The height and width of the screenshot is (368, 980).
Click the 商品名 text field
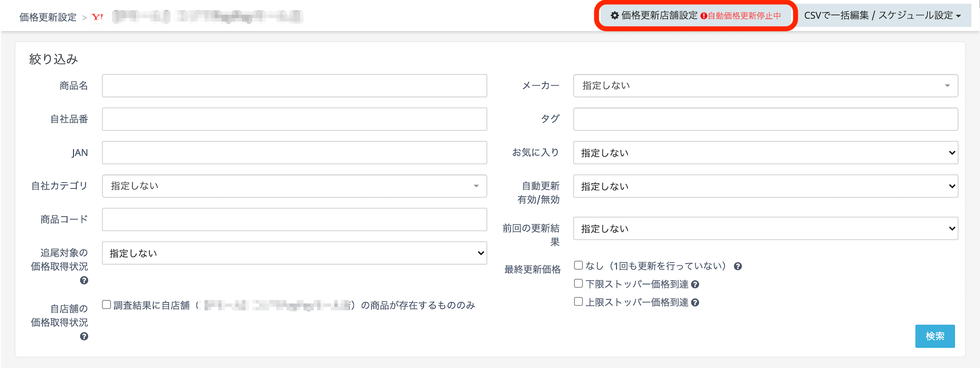click(x=294, y=86)
